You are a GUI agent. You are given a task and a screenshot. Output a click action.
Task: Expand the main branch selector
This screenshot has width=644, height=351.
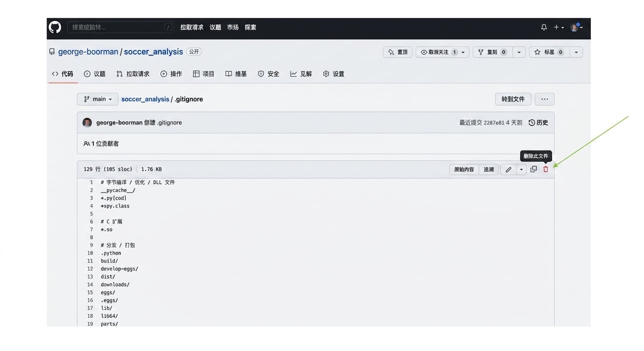pyautogui.click(x=98, y=99)
